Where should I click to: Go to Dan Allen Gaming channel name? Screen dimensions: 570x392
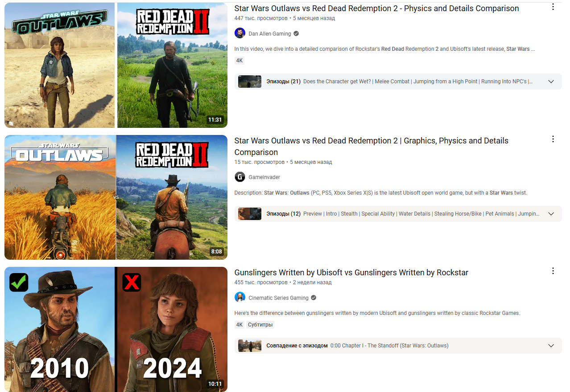point(270,33)
